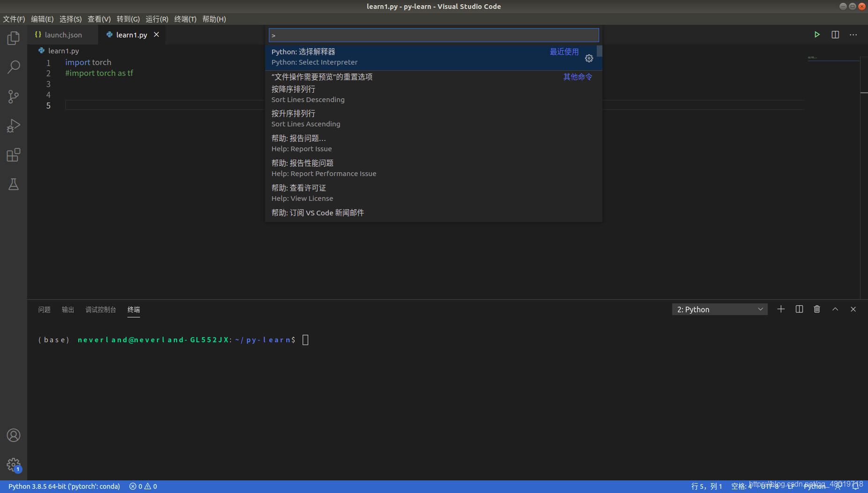Switch to the 问题 panel tab
This screenshot has width=868, height=493.
45,309
